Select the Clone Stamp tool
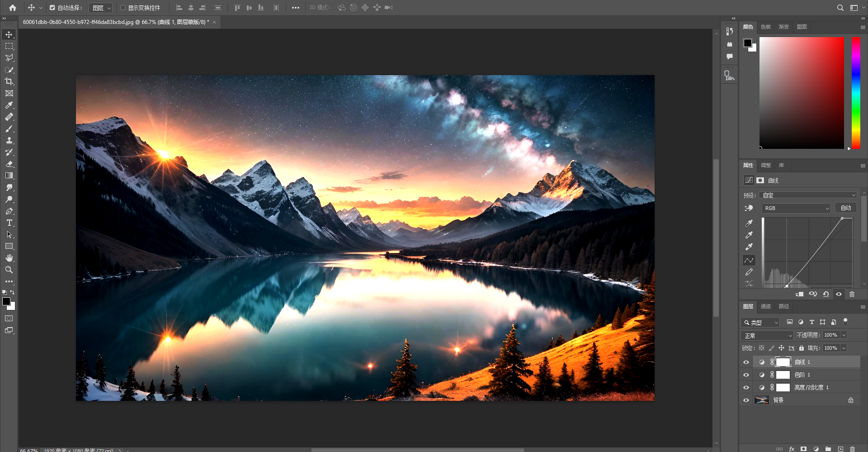 tap(9, 140)
